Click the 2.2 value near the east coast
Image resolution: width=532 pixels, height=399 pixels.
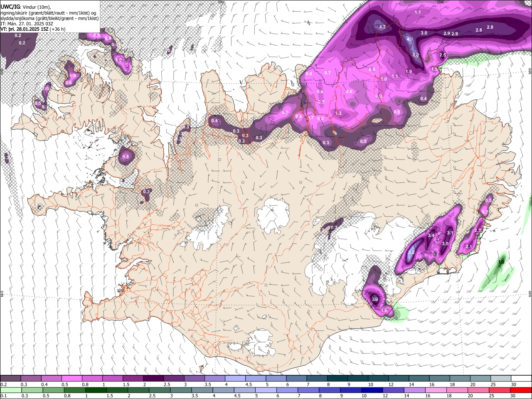tap(478, 230)
